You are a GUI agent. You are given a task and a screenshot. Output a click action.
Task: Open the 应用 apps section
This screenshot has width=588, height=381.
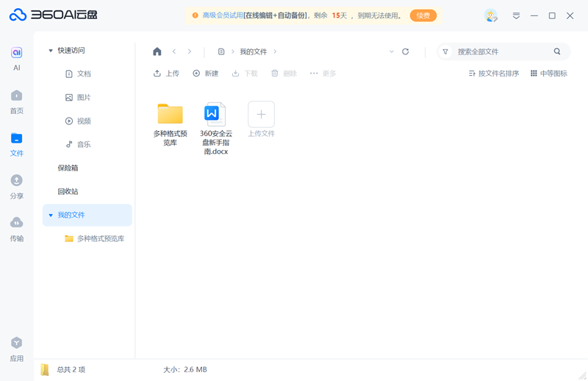(x=16, y=349)
